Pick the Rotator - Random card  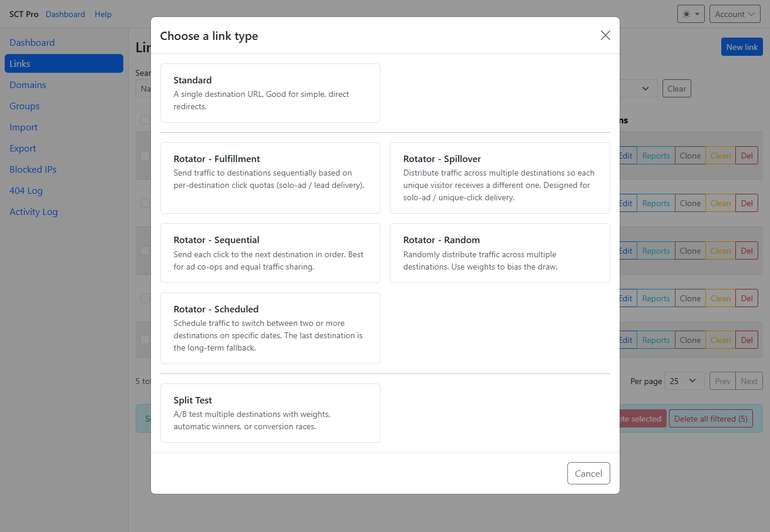500,253
